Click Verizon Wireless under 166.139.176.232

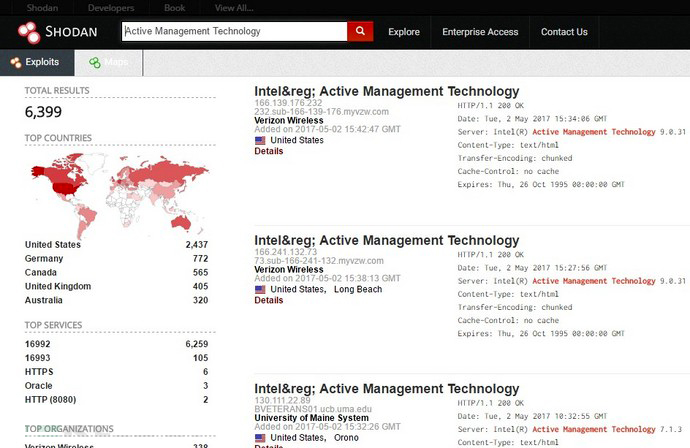pos(289,121)
